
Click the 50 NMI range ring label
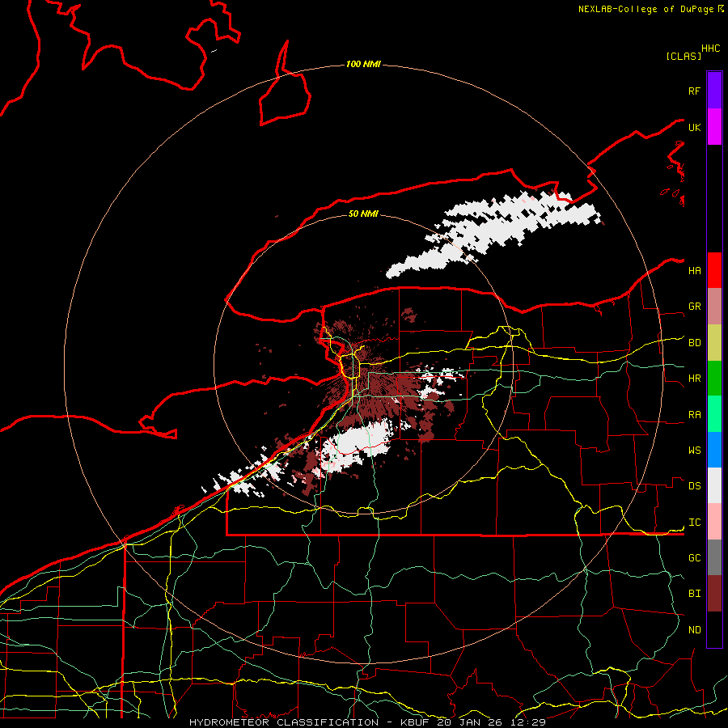pos(363,214)
